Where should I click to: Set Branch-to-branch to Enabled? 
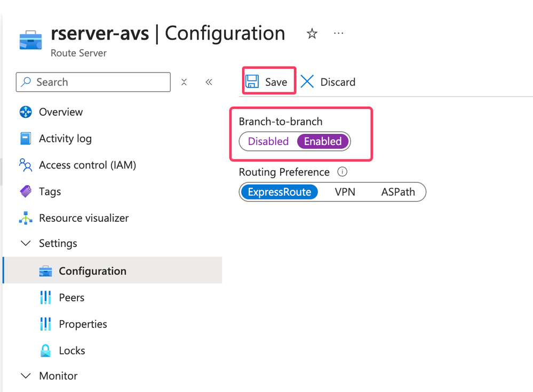(x=323, y=141)
